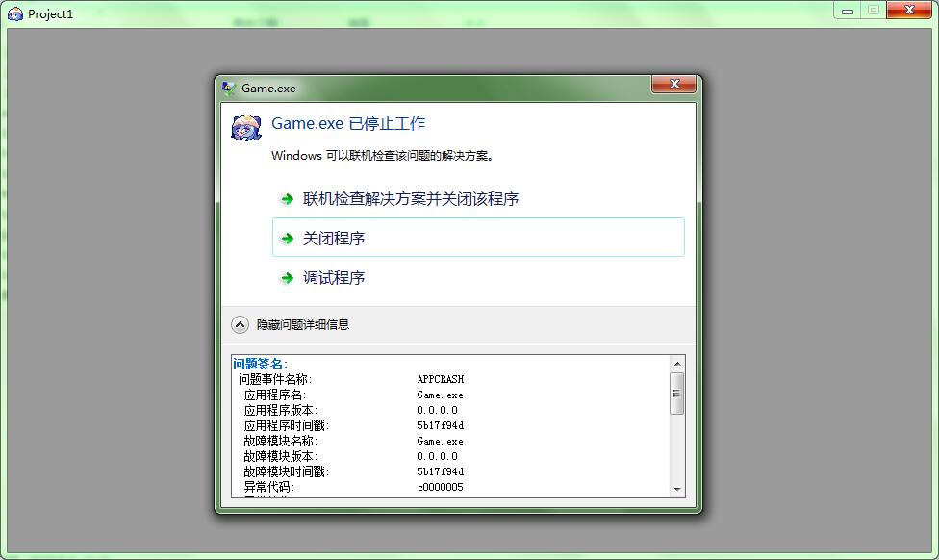Click the Project1 window title icon

[15, 13]
